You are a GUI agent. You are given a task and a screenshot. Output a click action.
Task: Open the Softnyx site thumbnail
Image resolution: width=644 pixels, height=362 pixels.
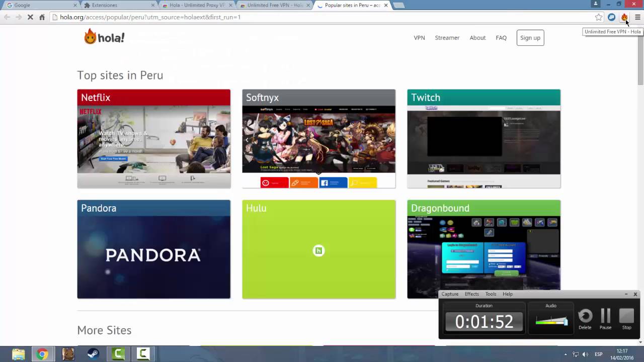point(319,139)
